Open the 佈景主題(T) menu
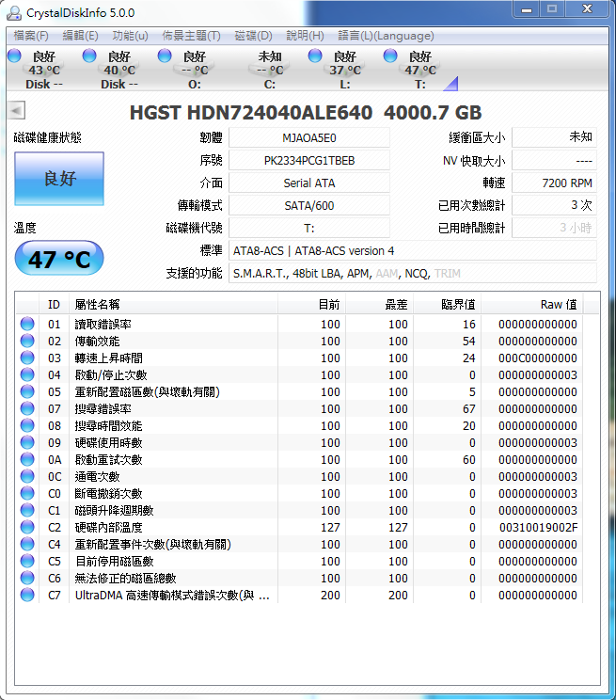Screen dimensions: 616x700 (x=191, y=36)
